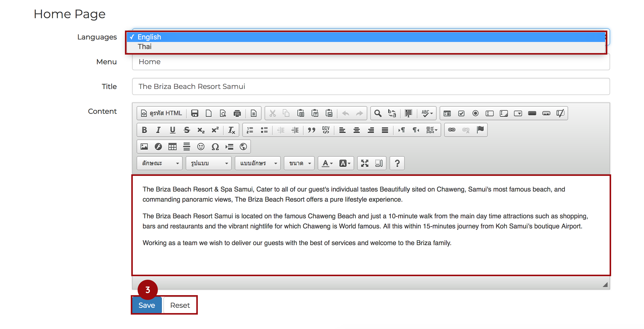
Task: Click the Preview icon
Action: [223, 113]
